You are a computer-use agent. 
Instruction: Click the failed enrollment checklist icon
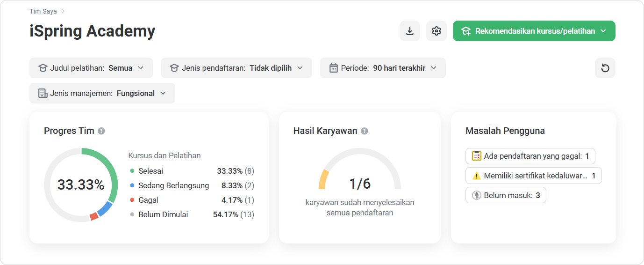click(476, 156)
